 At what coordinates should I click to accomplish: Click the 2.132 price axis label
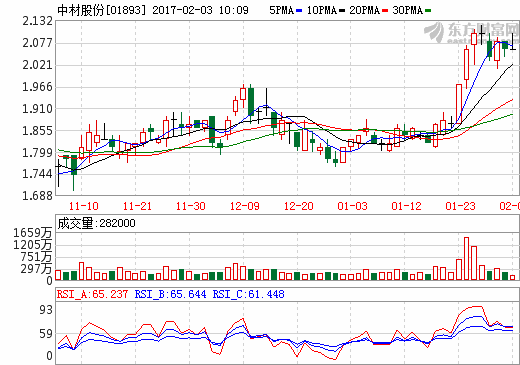point(37,21)
